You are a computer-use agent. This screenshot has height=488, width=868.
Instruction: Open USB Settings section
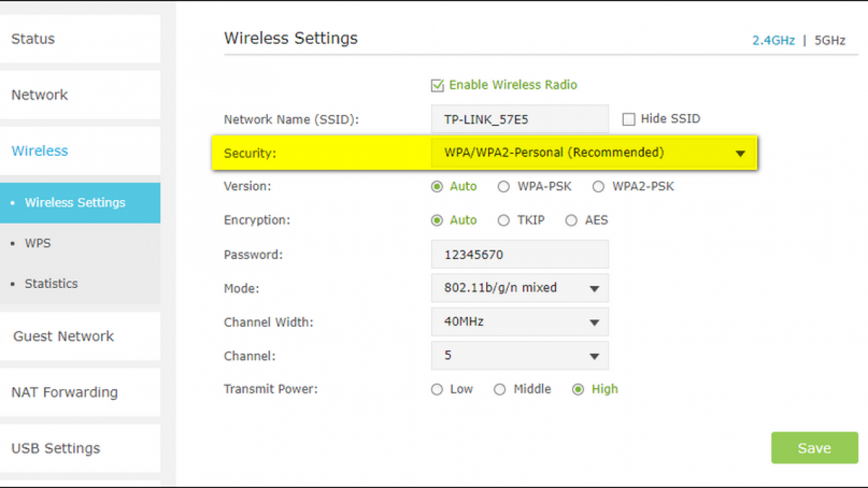coord(55,448)
